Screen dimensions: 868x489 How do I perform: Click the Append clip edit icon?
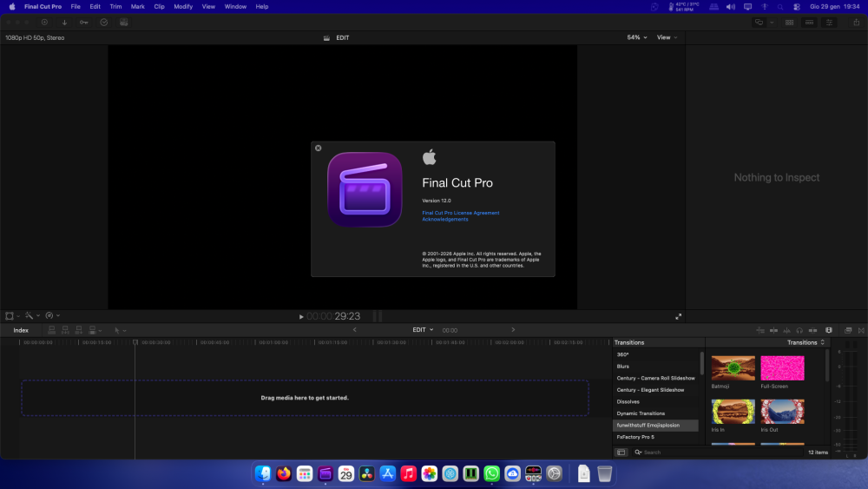pyautogui.click(x=79, y=330)
